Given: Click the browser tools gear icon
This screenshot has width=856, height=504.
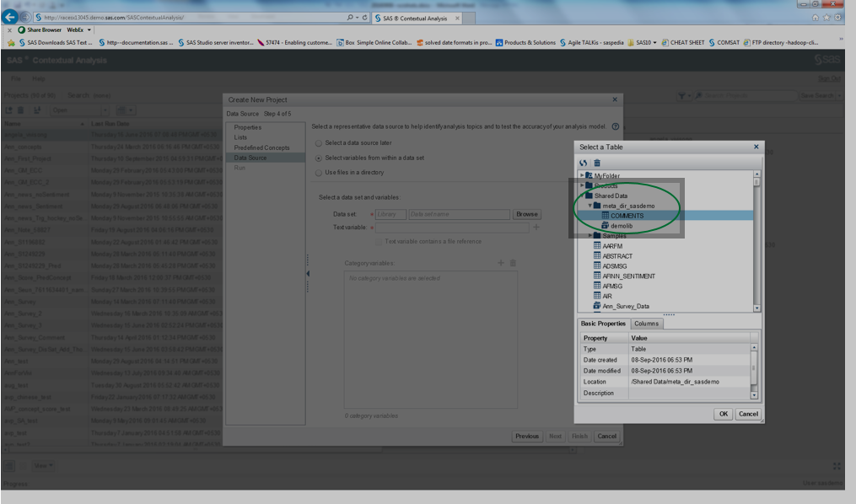Looking at the screenshot, I should pos(838,18).
